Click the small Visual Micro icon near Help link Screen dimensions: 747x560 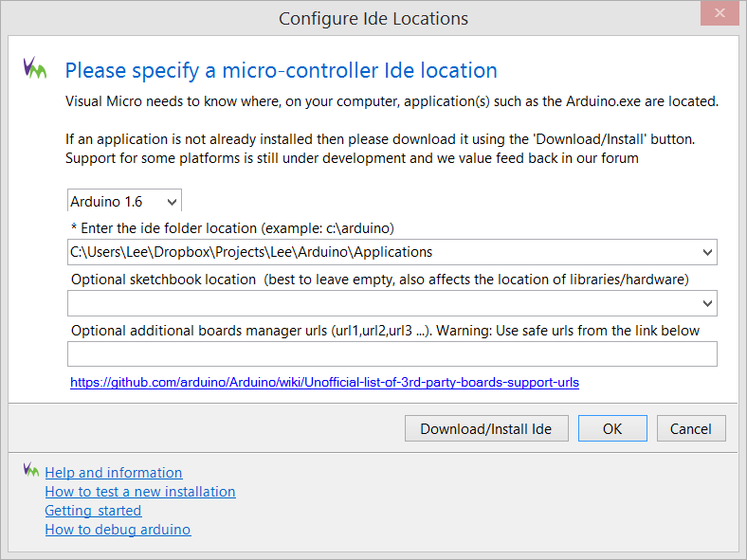coord(31,471)
